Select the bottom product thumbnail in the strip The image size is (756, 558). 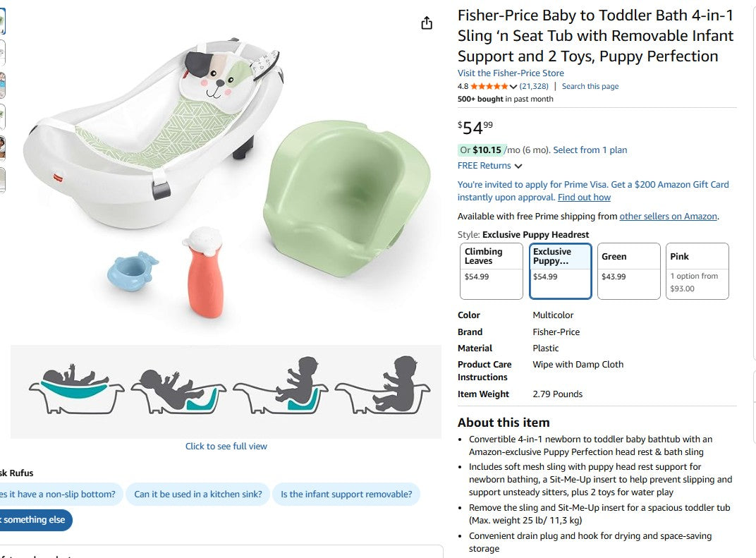(x=2, y=180)
